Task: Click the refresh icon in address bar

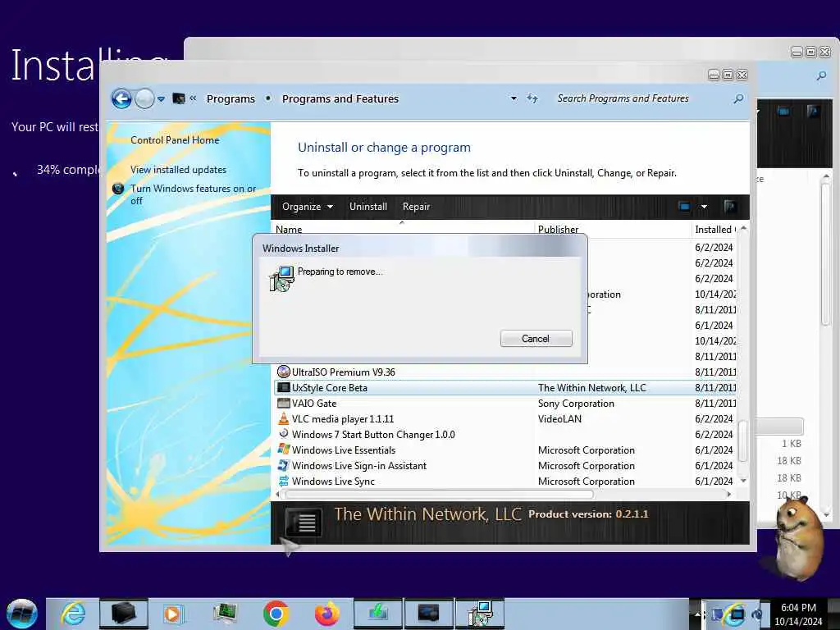Action: pos(532,98)
